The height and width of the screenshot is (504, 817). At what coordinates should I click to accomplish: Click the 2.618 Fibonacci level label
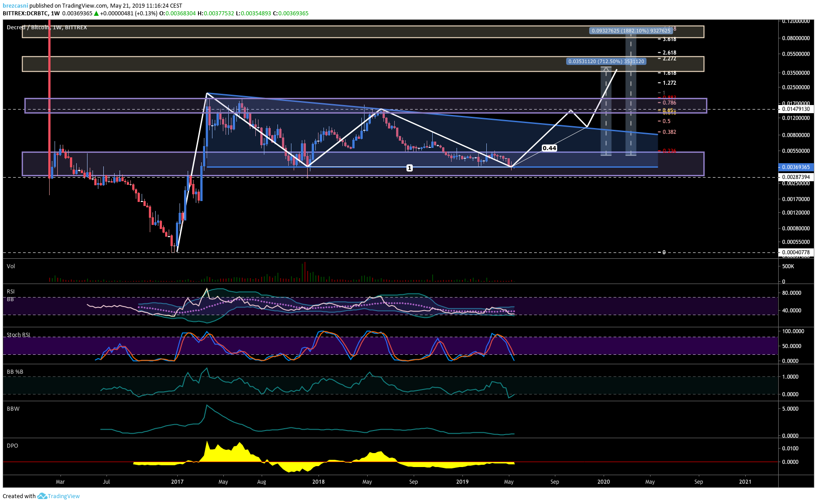click(x=669, y=53)
